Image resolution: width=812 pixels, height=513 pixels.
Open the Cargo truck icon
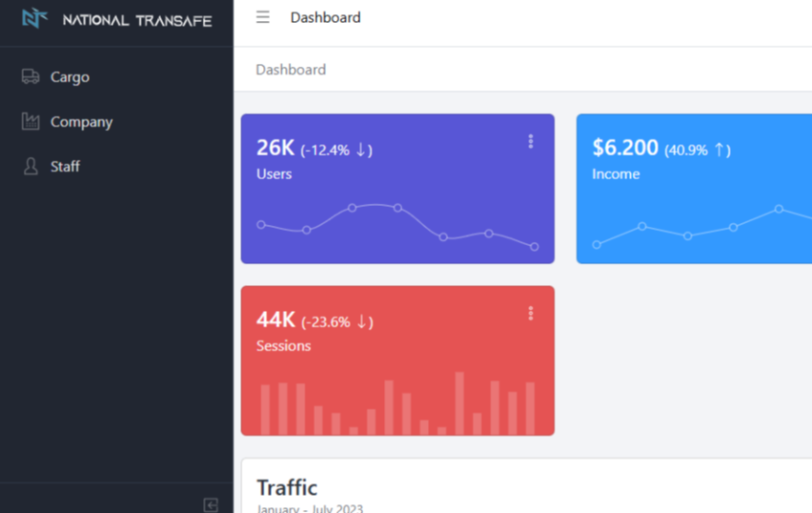[x=31, y=77]
